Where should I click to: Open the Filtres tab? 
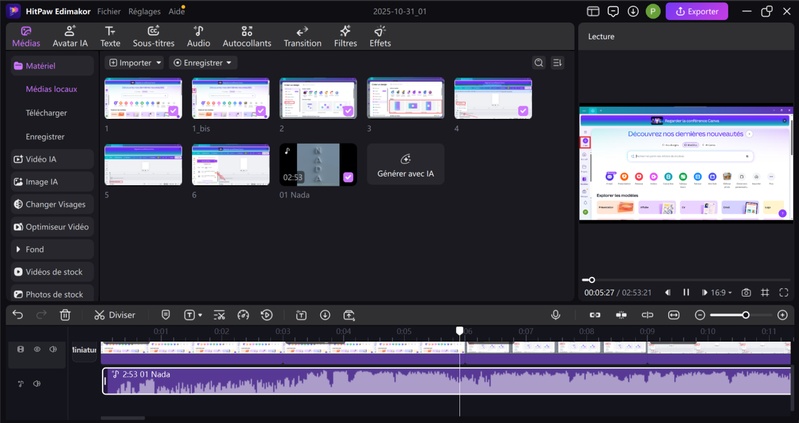(x=345, y=37)
